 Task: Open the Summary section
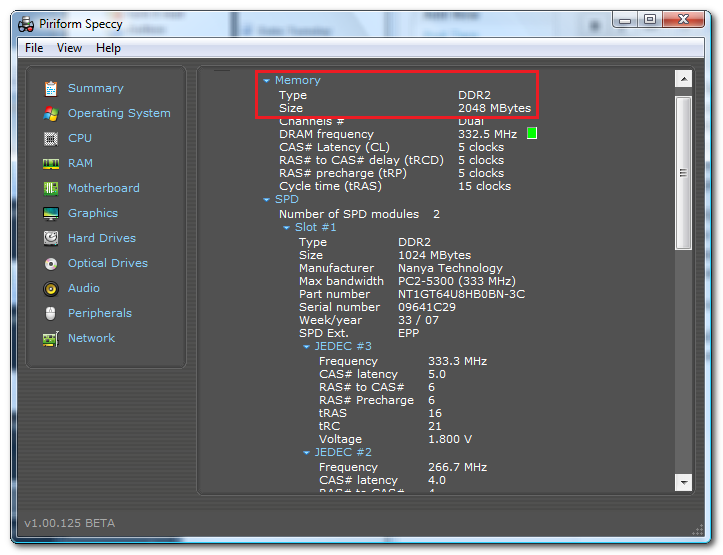point(95,88)
